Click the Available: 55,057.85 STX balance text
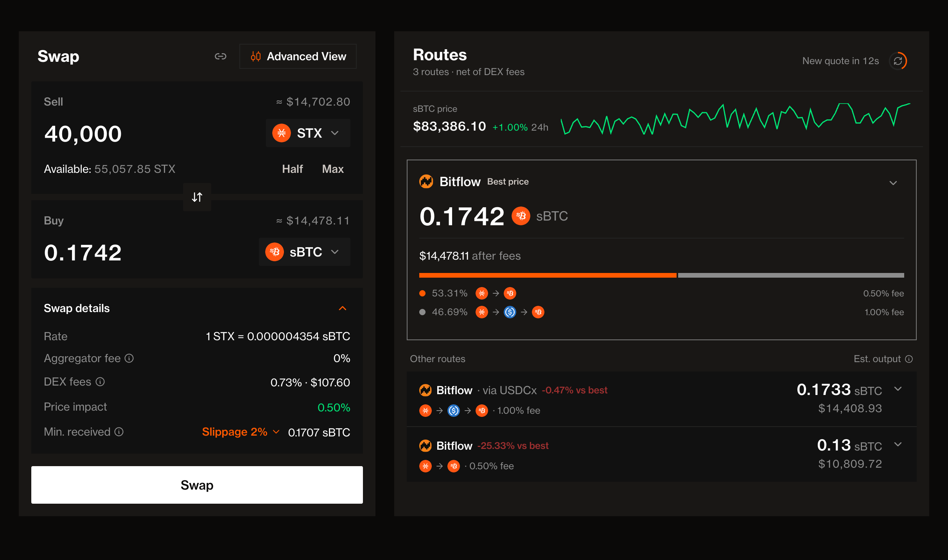The width and height of the screenshot is (948, 560). (x=110, y=169)
